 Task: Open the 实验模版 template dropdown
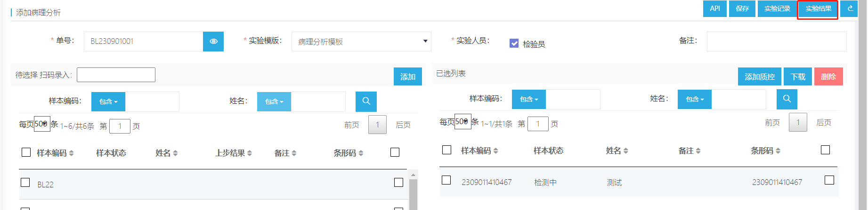point(361,42)
